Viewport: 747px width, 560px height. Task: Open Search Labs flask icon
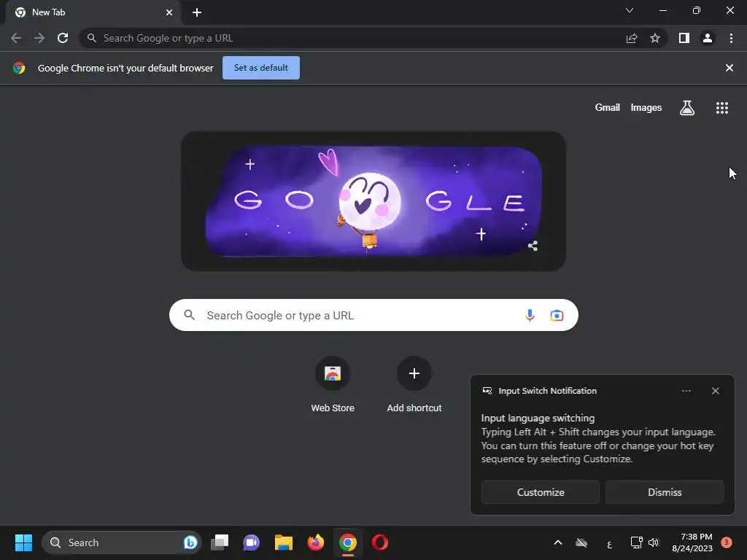(687, 108)
